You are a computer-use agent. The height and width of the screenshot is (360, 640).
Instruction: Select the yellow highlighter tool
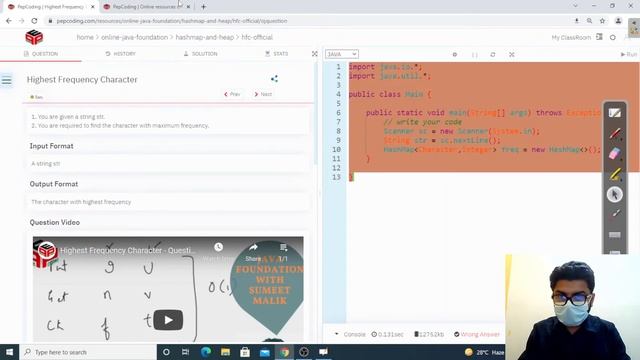tap(615, 174)
